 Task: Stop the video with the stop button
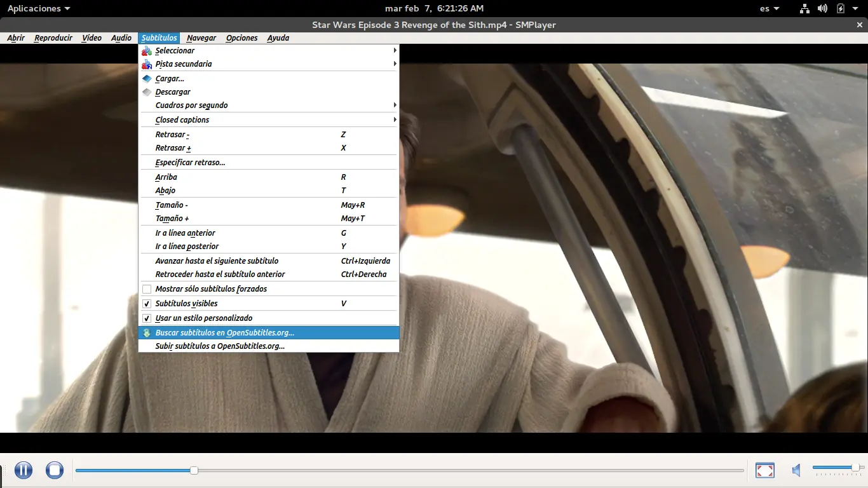coord(55,470)
